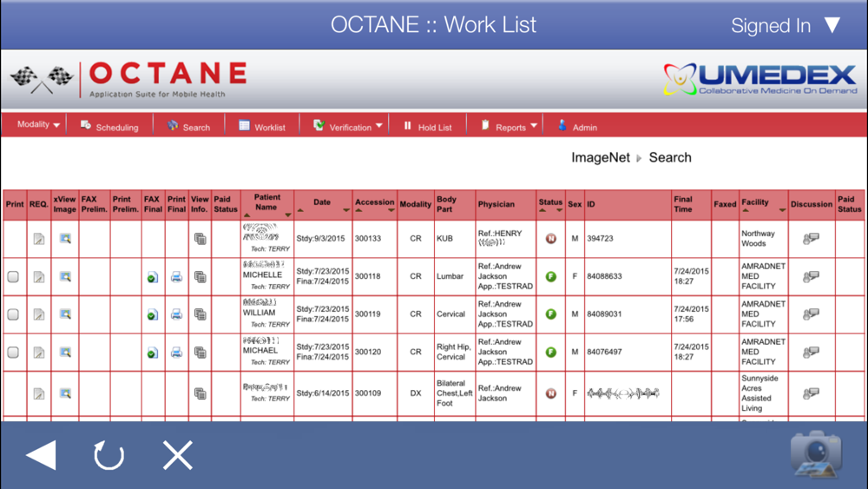Open xView image for MICHELLE row
The width and height of the screenshot is (868, 489).
click(x=65, y=276)
